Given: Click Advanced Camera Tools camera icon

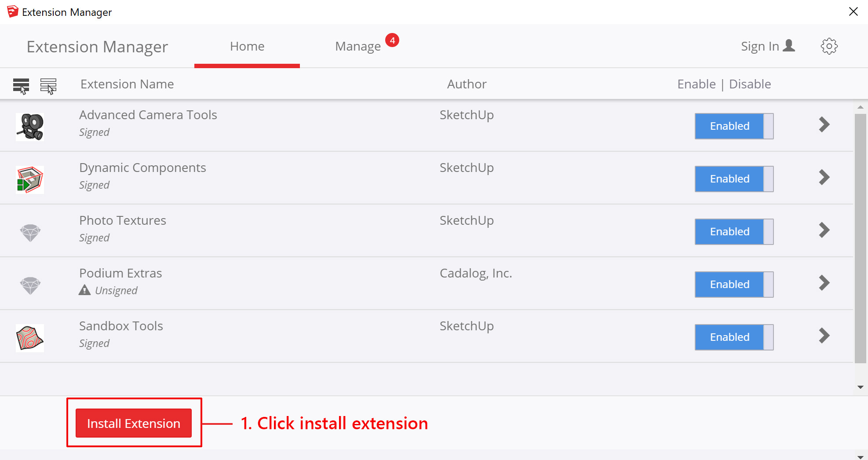Looking at the screenshot, I should (x=30, y=127).
